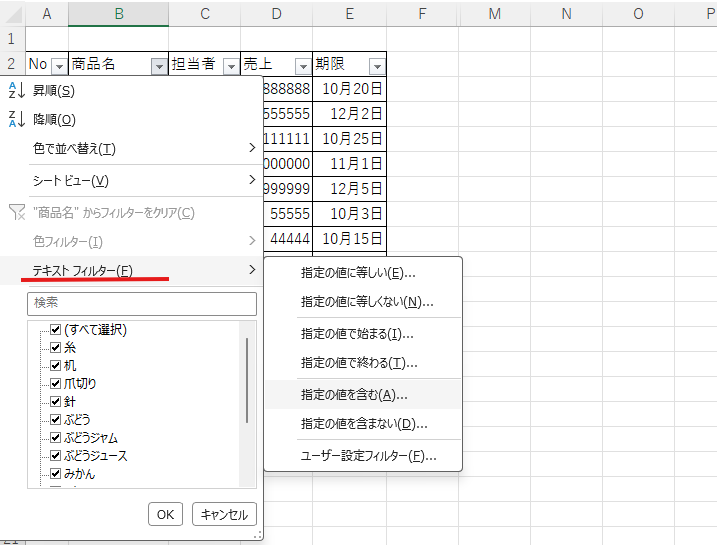Select column A header
Image resolution: width=717 pixels, height=545 pixels.
tap(47, 14)
